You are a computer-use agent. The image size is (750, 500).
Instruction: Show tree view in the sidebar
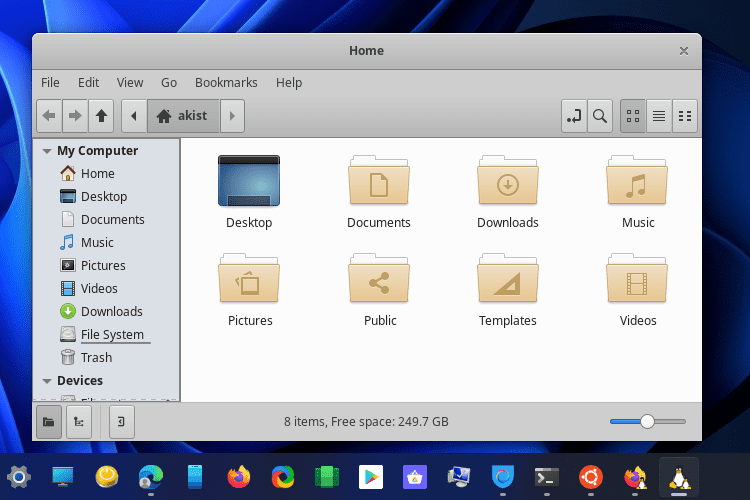(x=78, y=422)
